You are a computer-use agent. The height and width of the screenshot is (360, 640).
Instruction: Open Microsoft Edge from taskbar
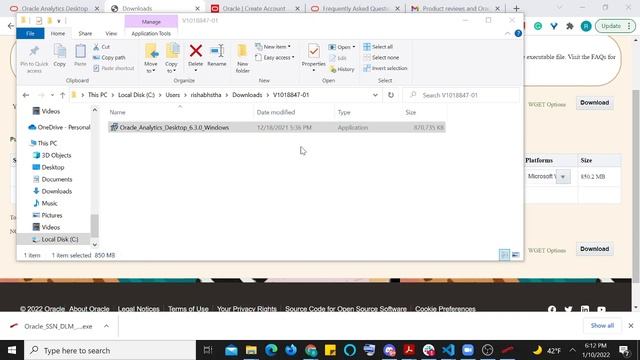click(x=271, y=350)
